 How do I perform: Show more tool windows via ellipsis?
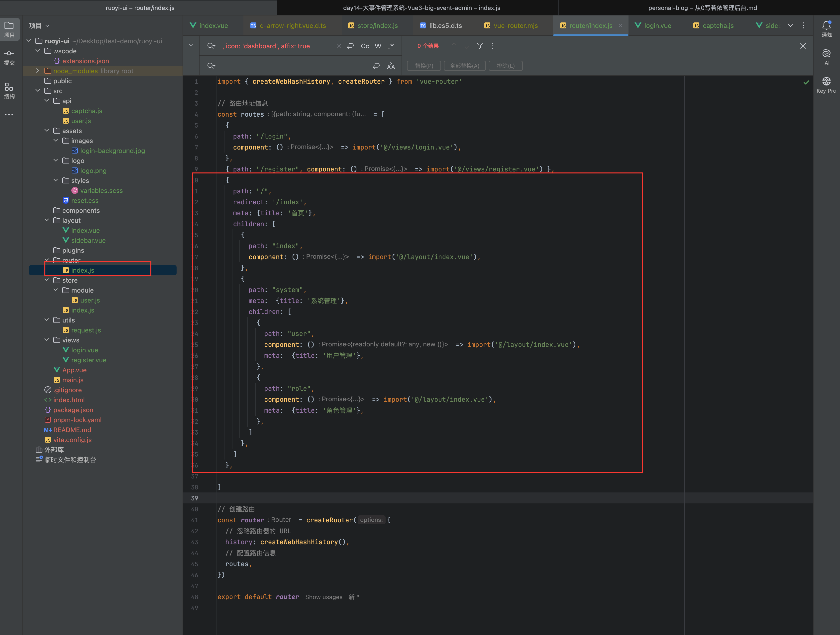9,115
